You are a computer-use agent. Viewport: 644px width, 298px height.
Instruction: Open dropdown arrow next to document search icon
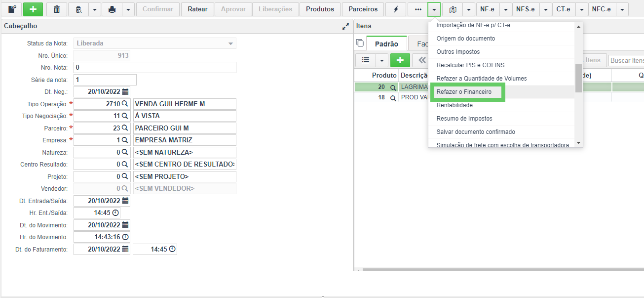[x=95, y=9]
